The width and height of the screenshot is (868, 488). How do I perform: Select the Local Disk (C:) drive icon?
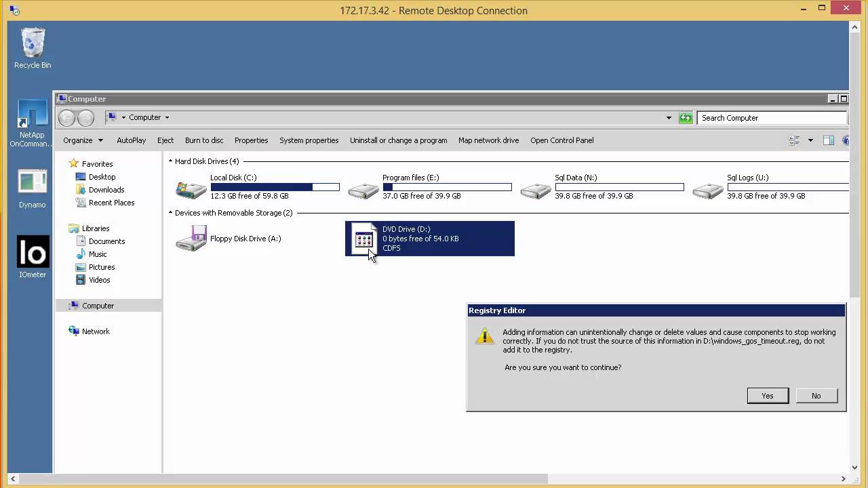coord(191,190)
